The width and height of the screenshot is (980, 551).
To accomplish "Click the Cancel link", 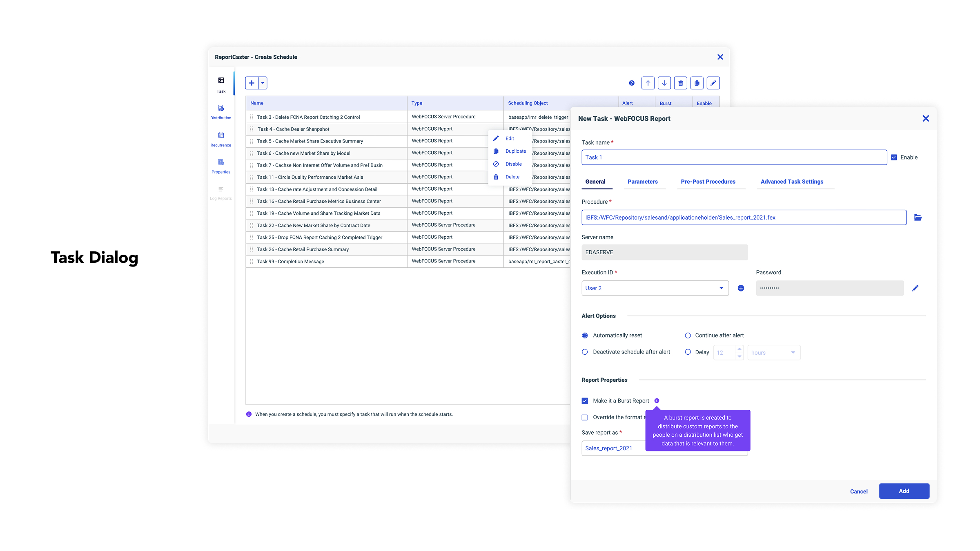I will [858, 491].
